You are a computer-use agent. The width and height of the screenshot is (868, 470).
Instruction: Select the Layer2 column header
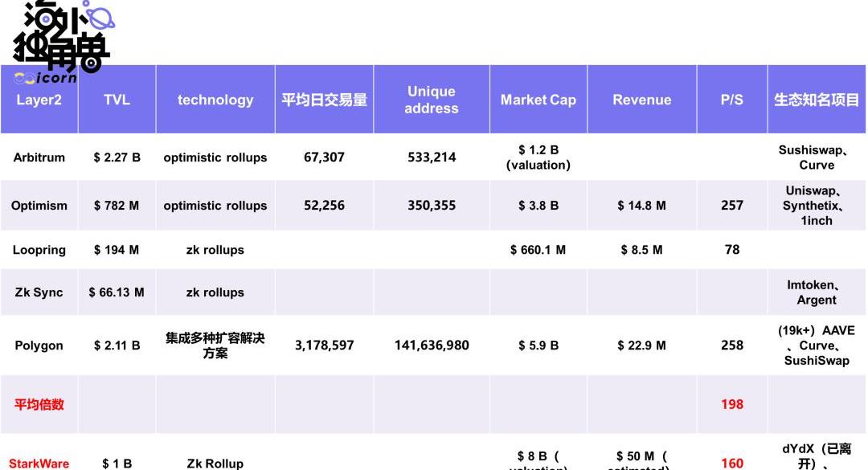click(39, 100)
